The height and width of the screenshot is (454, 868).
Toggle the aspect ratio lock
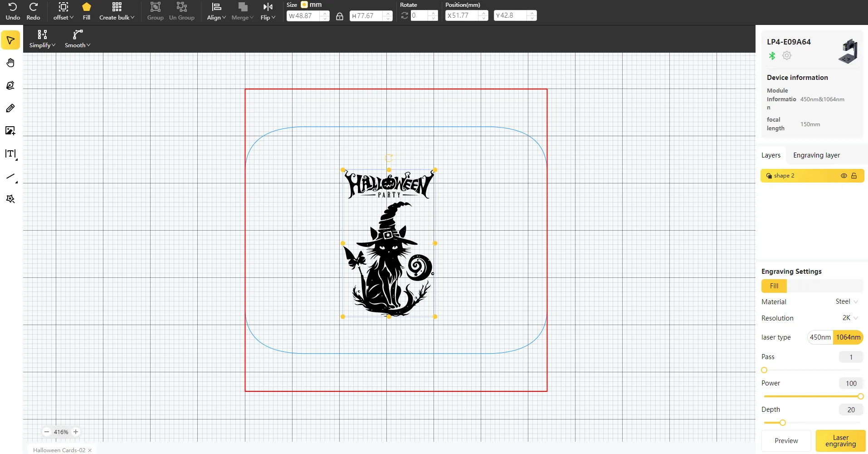click(x=340, y=16)
